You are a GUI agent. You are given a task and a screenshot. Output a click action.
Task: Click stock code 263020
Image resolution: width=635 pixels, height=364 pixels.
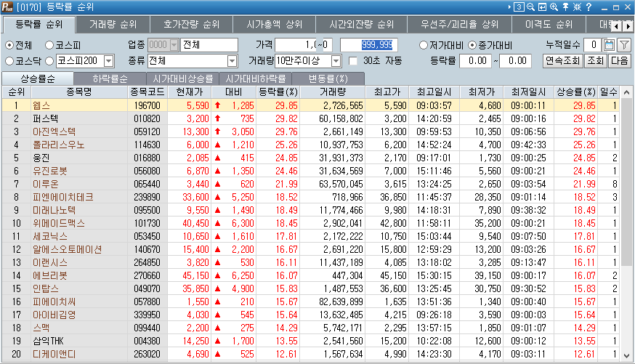tap(147, 354)
